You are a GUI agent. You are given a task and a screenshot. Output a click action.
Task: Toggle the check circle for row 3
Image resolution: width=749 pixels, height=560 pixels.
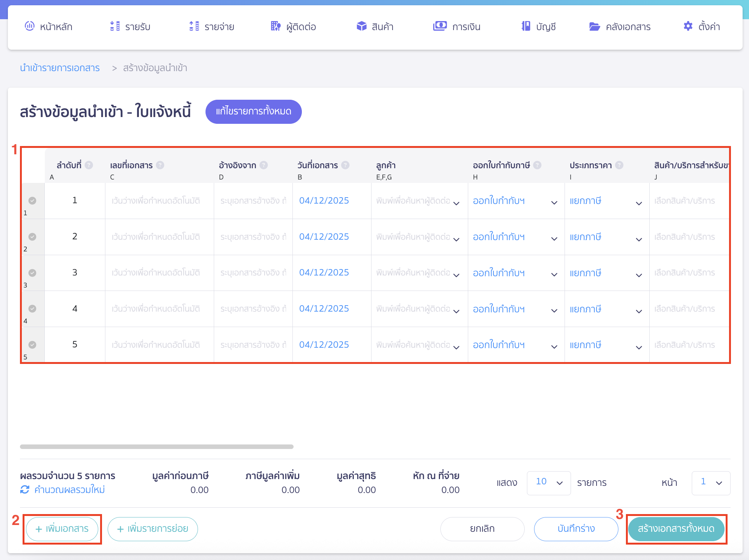[x=32, y=273]
